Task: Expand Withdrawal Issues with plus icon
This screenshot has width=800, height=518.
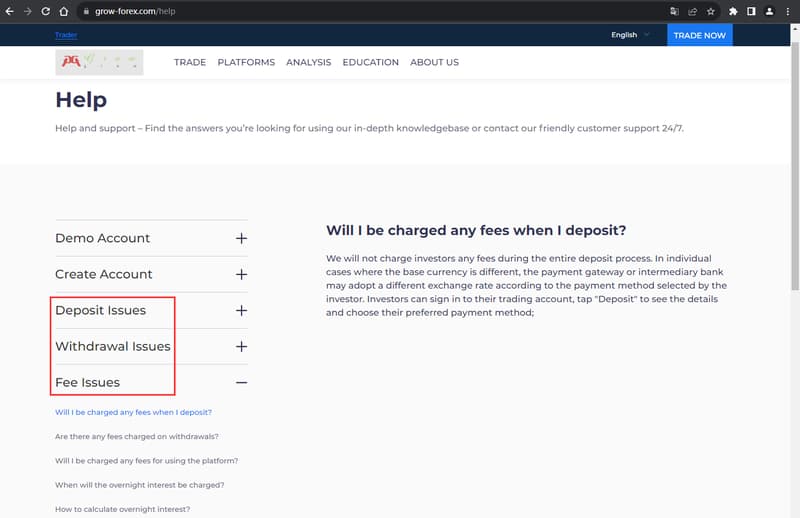Action: click(x=241, y=347)
